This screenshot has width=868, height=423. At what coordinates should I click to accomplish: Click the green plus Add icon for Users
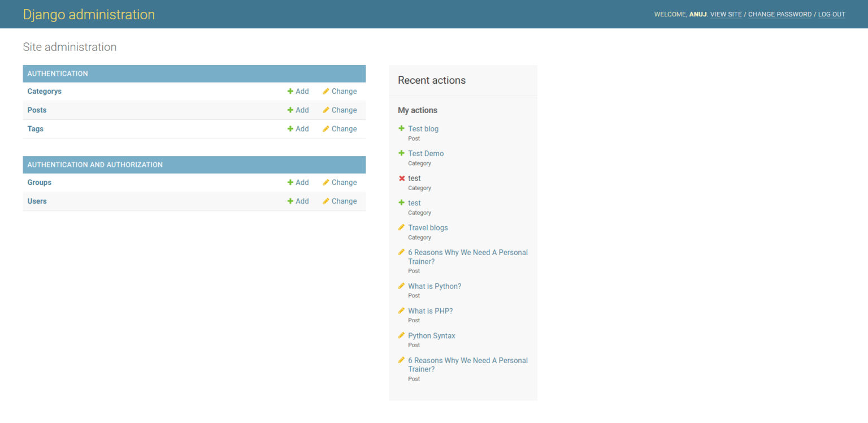(290, 201)
